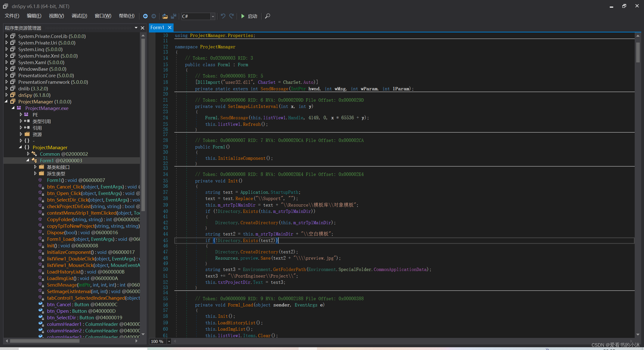Select the ProjectManager namespace node

coord(50,147)
